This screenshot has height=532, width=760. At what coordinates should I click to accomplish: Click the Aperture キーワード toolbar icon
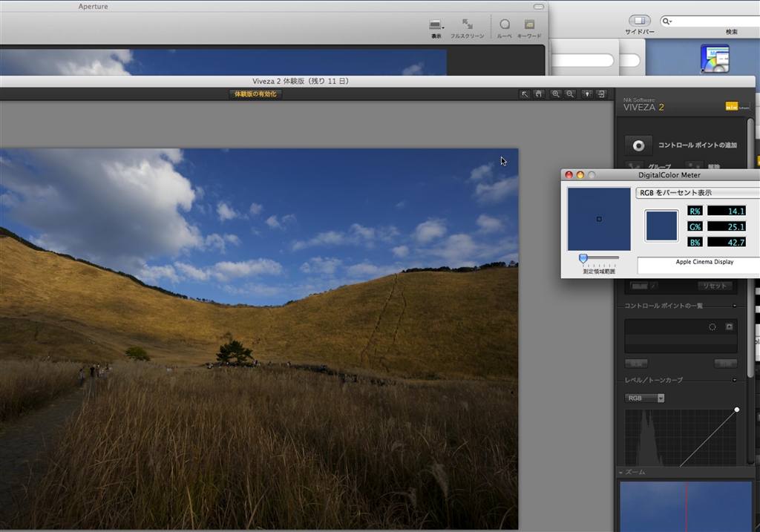[x=529, y=24]
